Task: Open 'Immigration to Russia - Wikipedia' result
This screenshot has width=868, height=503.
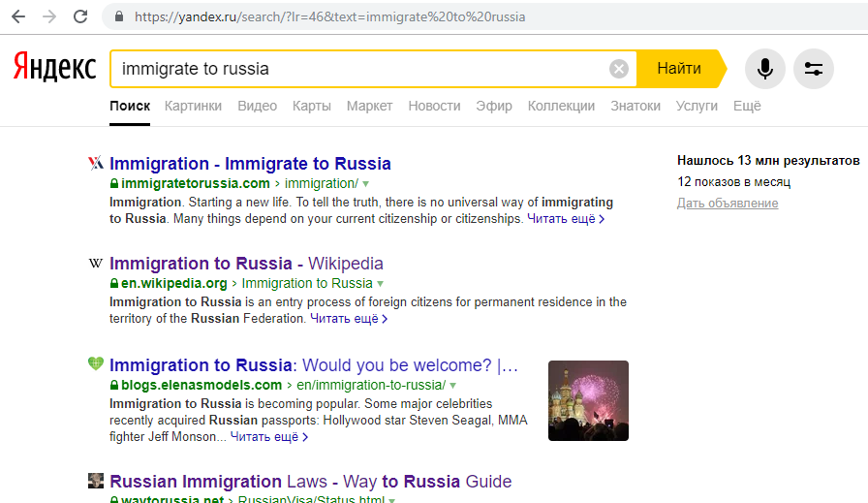Action: pyautogui.click(x=246, y=264)
